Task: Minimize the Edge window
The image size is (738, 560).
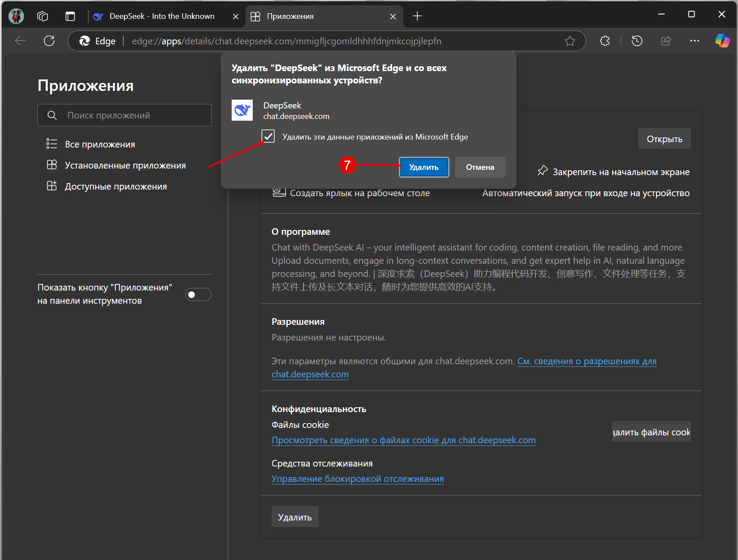Action: (x=661, y=14)
